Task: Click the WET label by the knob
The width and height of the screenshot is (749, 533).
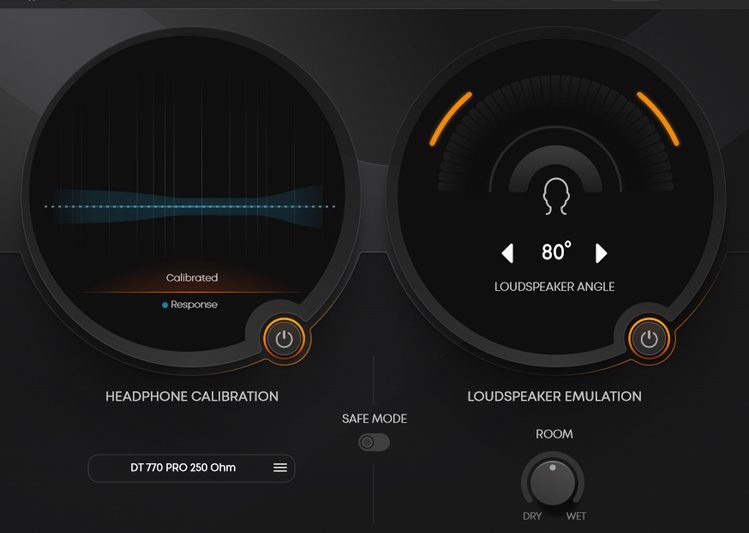Action: click(x=576, y=516)
